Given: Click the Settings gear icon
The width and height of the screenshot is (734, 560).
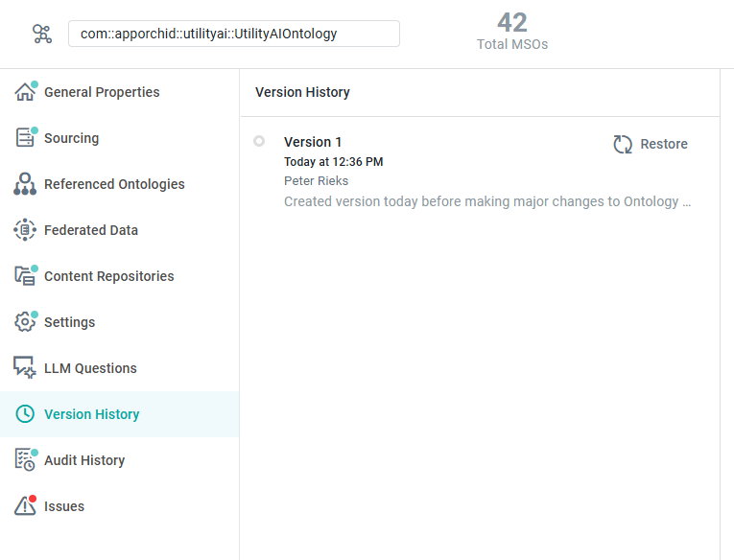Looking at the screenshot, I should (25, 322).
